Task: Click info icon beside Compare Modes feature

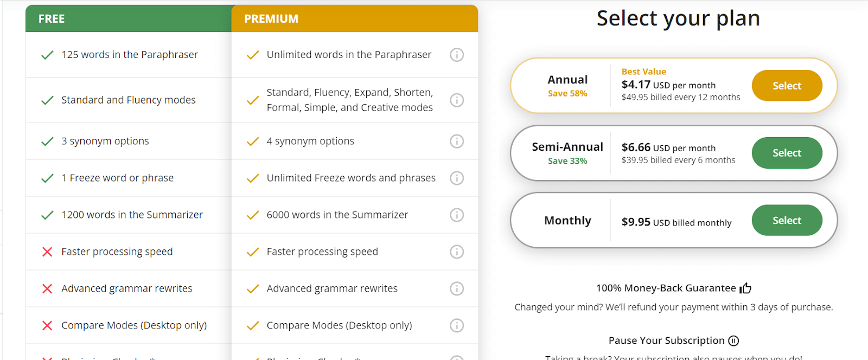Action: [457, 325]
